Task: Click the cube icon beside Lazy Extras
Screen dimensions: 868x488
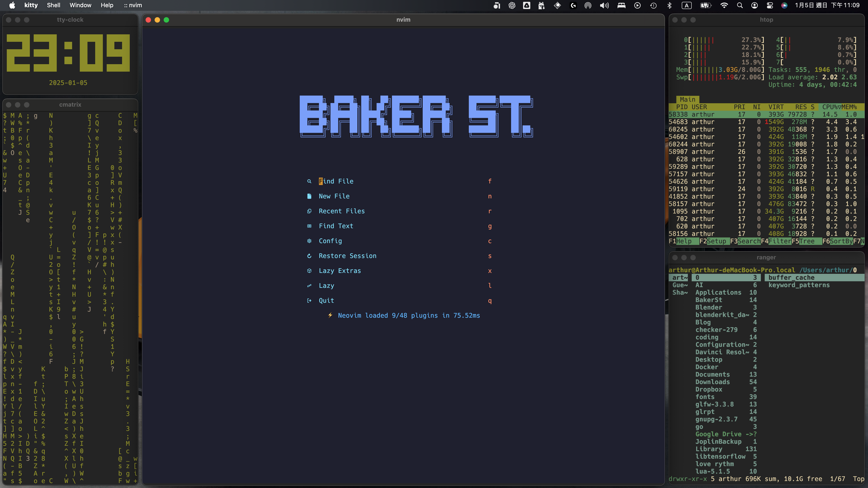Action: click(309, 271)
